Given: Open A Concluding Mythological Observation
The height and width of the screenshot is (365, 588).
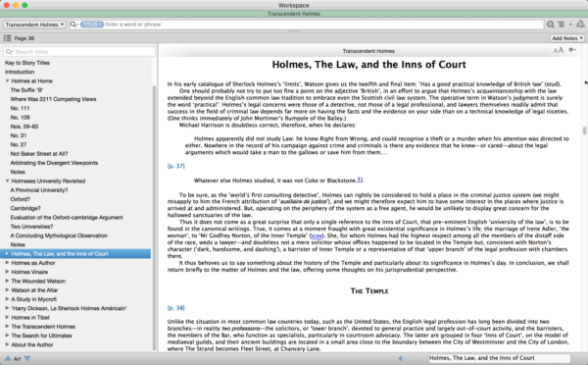Looking at the screenshot, I should (59, 235).
